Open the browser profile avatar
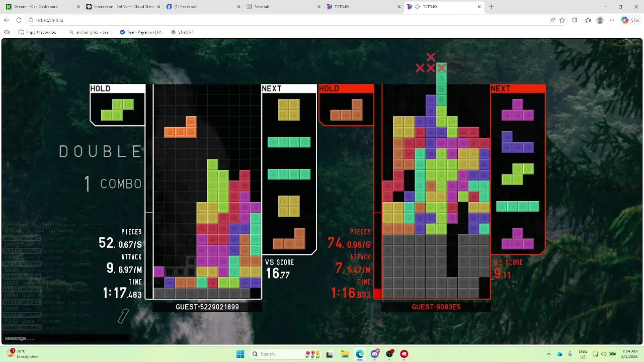The image size is (644, 362). (600, 20)
